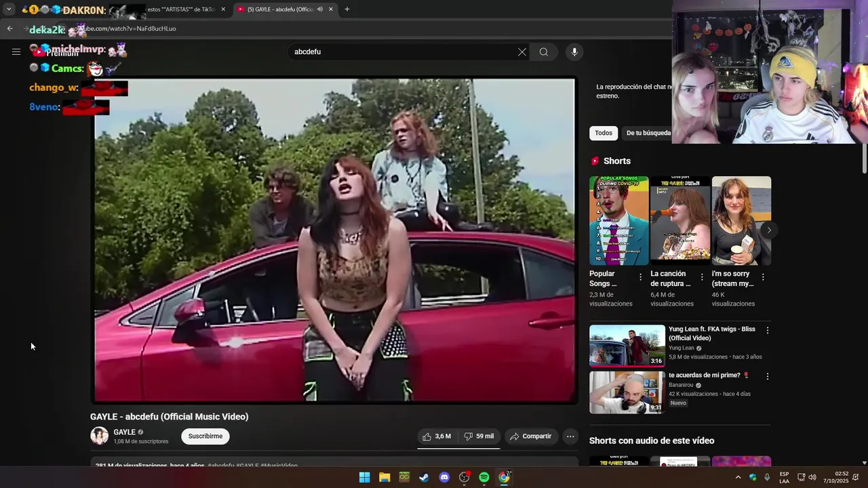
Task: Open i'm so sorry short thumbnail
Action: 741,220
